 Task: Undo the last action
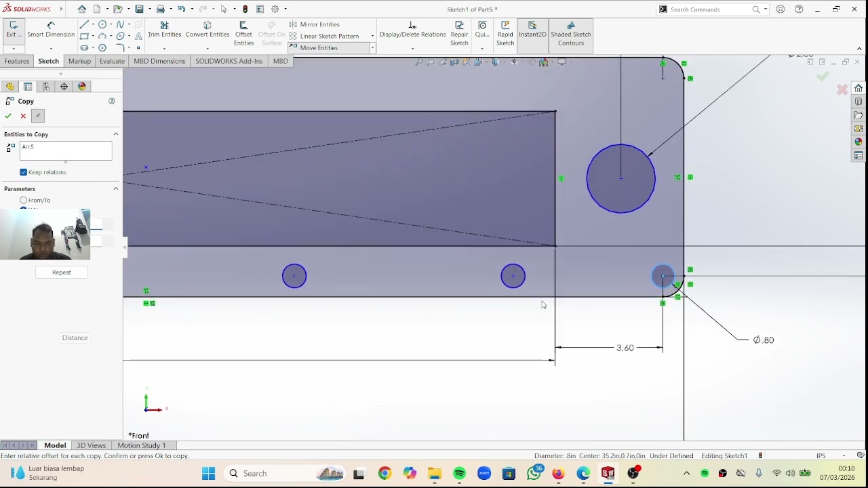point(181,9)
